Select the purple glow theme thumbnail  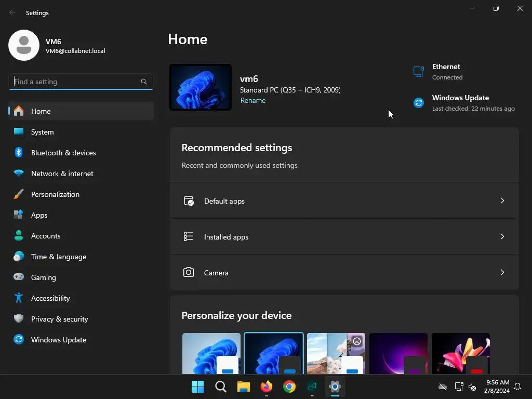[398, 353]
